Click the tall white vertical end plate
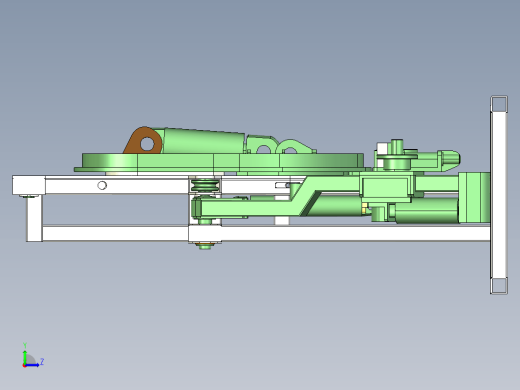Viewport: 520px width, 390px height. tap(499, 195)
